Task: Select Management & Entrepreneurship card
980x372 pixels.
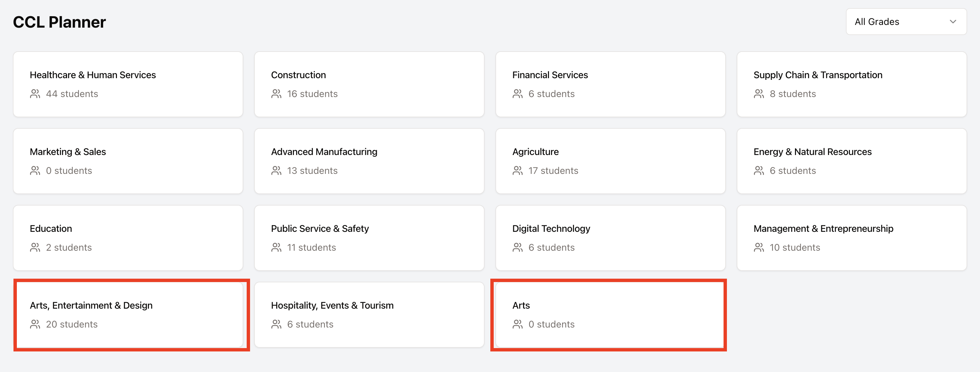Action: tap(851, 238)
